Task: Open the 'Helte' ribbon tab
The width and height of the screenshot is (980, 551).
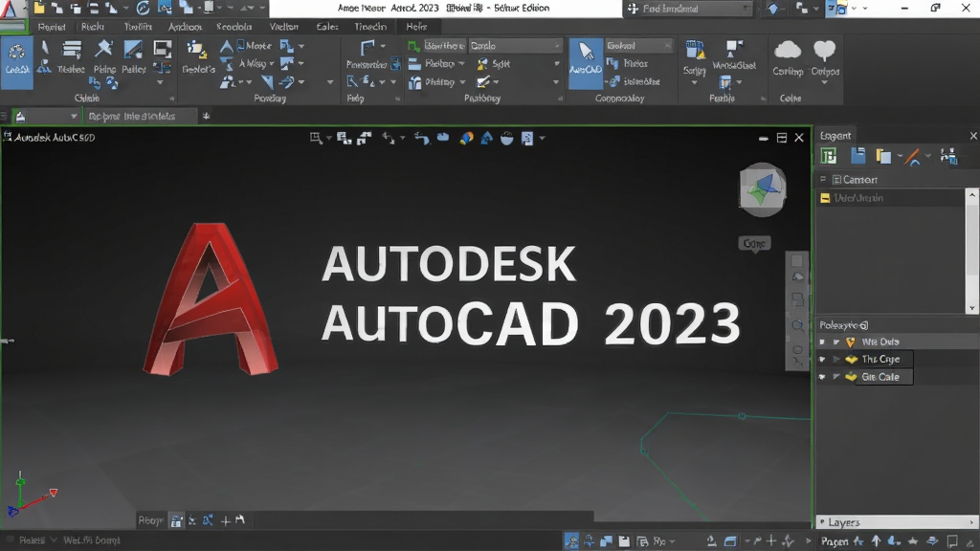Action: pos(416,27)
